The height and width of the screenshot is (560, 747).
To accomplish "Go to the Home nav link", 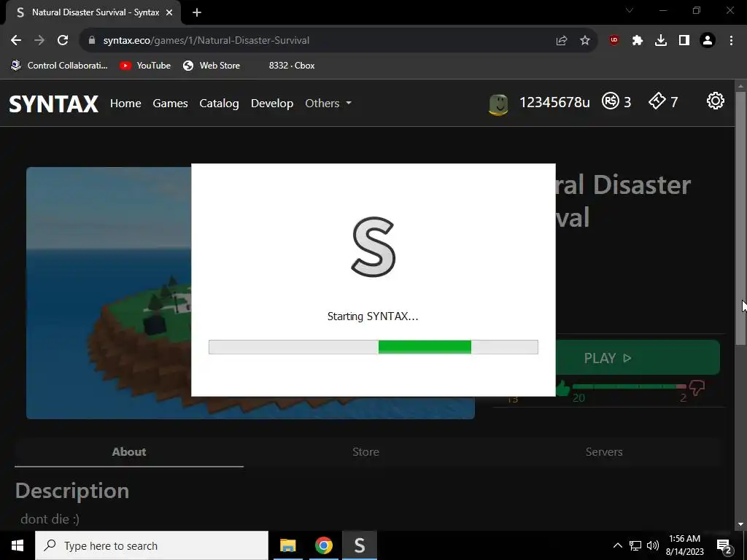I will pos(125,104).
